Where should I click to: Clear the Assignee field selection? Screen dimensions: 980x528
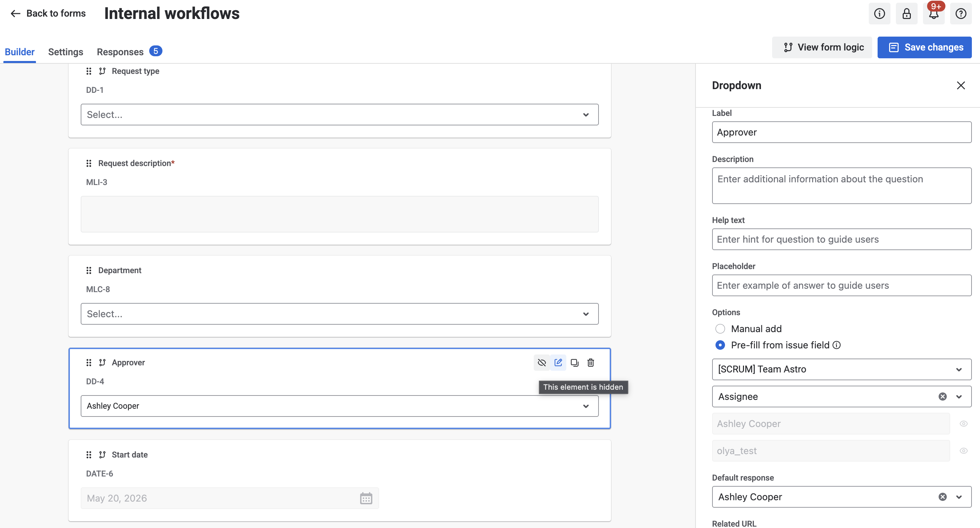coord(942,397)
